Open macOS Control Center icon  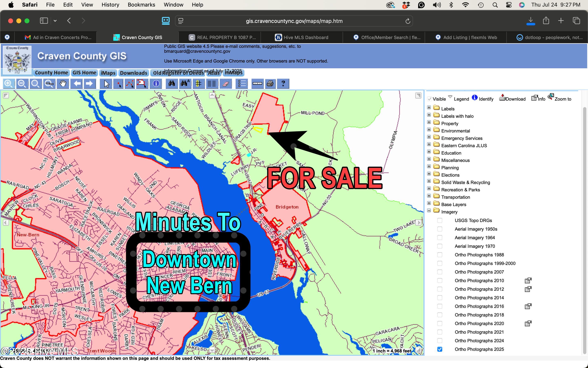(509, 5)
